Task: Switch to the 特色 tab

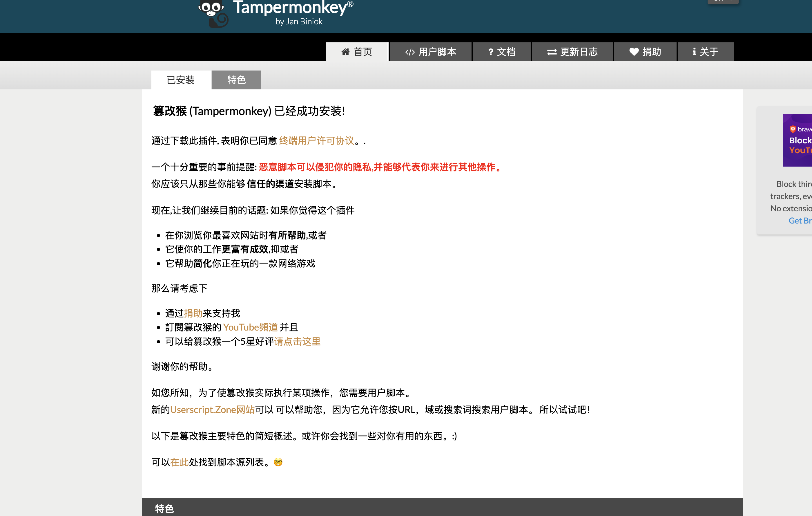Action: click(x=236, y=80)
